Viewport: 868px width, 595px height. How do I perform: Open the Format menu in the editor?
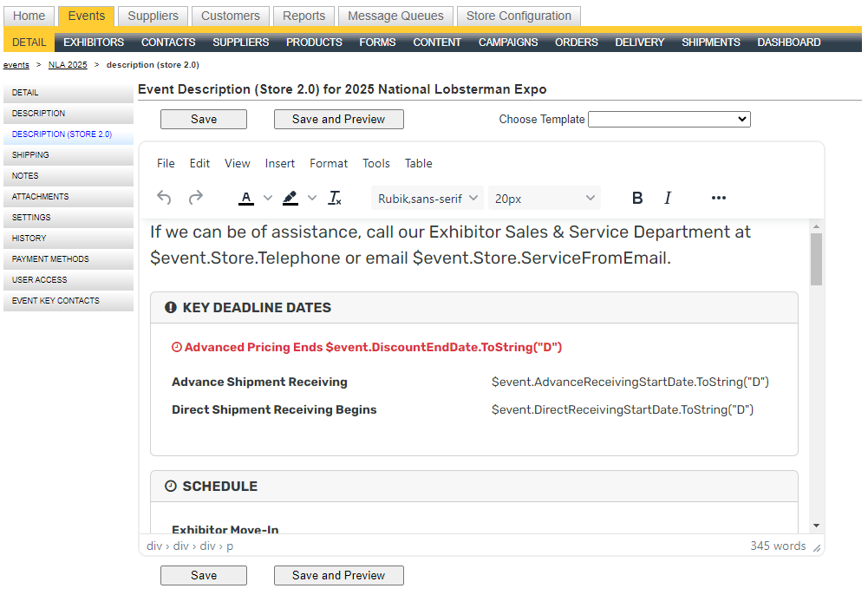pos(329,163)
